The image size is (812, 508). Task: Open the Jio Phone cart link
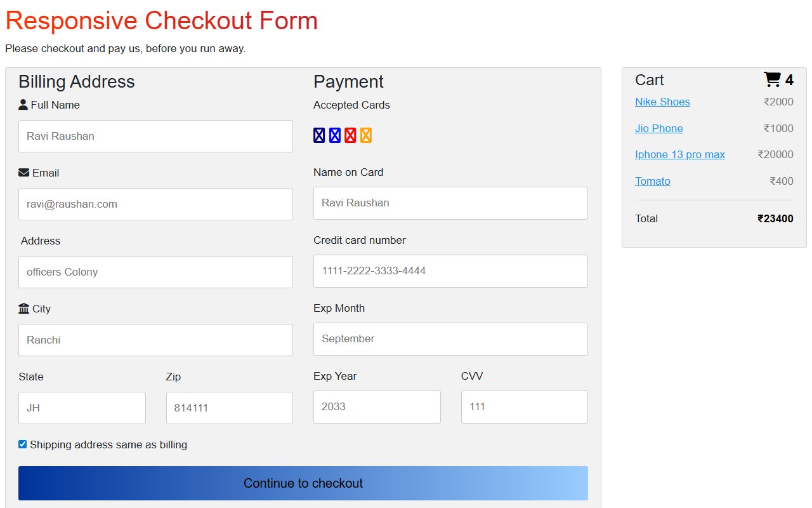[658, 128]
